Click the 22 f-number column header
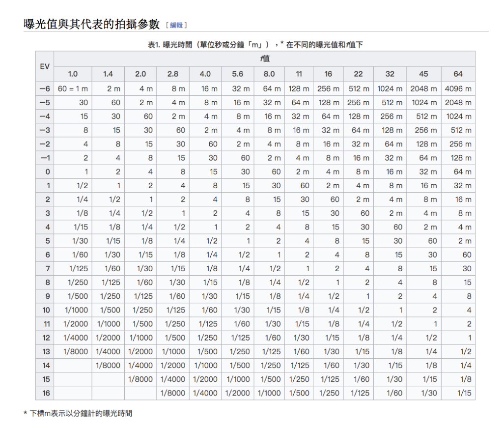This screenshot has width=504, height=428. tap(358, 74)
